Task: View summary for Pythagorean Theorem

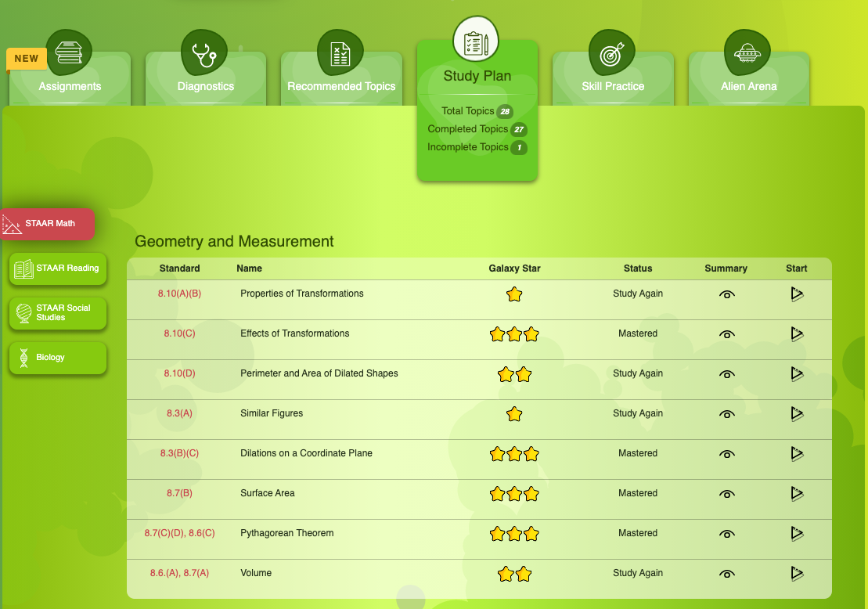Action: pyautogui.click(x=727, y=534)
